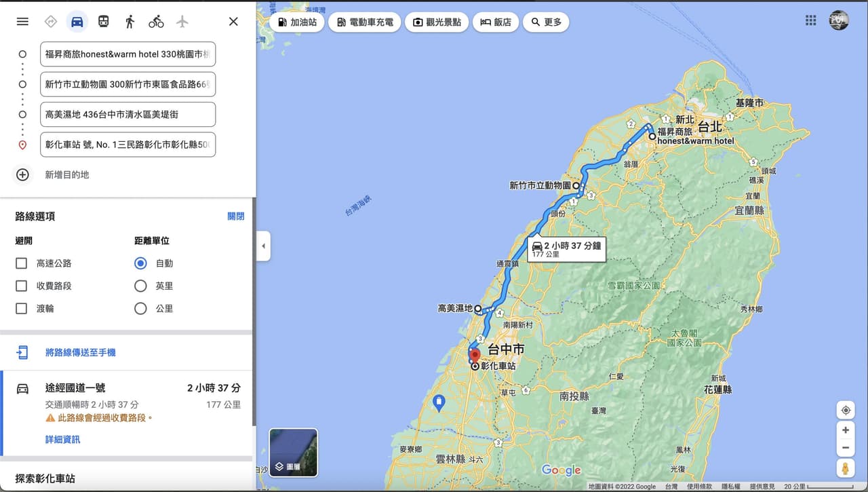
Task: Edit the 新竹市立動物園 stop field
Action: coord(127,84)
